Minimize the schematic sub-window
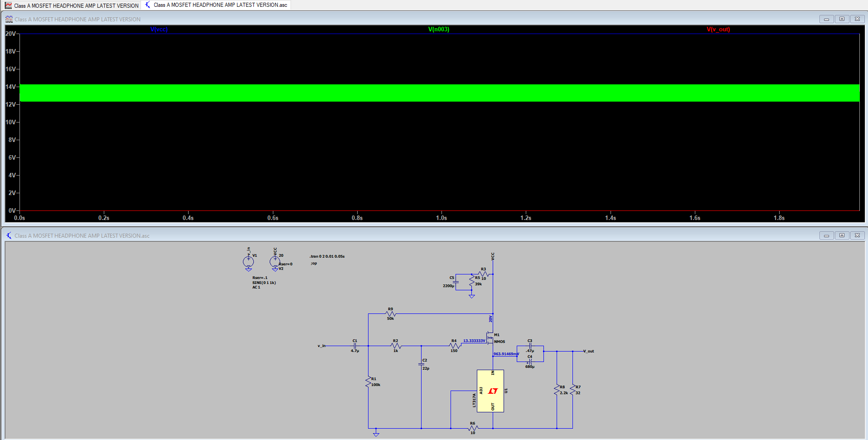The height and width of the screenshot is (440, 868). point(826,235)
